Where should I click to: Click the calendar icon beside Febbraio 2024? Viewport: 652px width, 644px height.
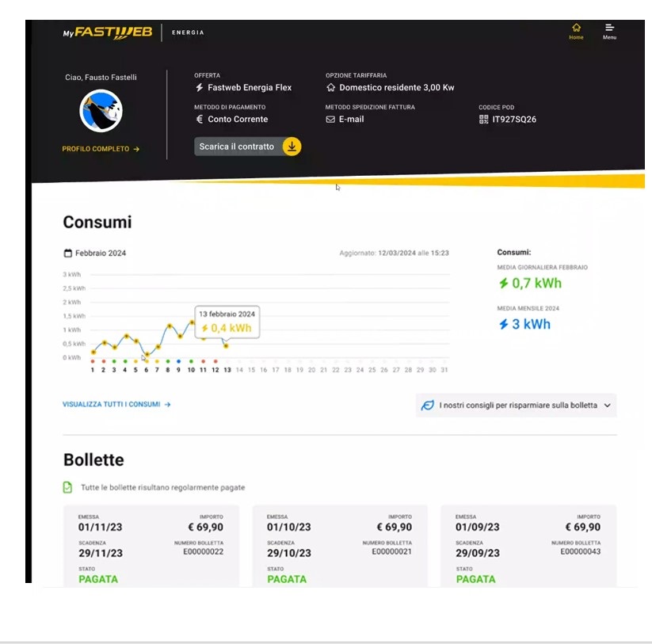tap(67, 251)
